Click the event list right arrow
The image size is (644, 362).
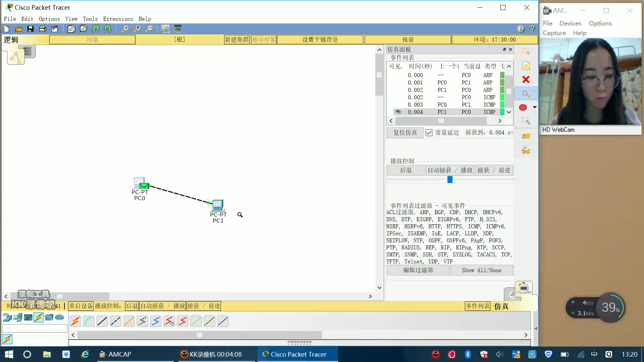click(x=500, y=121)
